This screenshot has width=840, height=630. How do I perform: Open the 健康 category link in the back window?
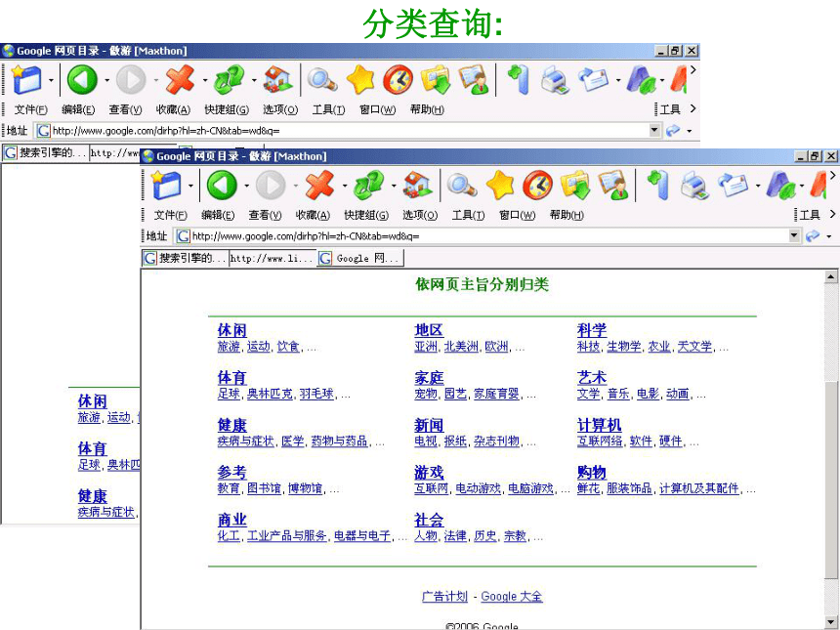(92, 496)
